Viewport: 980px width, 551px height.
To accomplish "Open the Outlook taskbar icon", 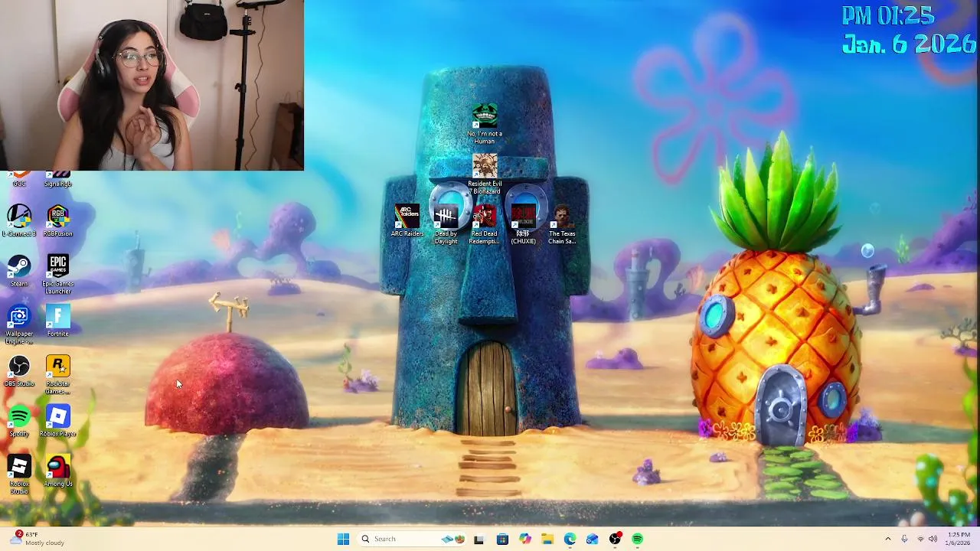I will (592, 539).
